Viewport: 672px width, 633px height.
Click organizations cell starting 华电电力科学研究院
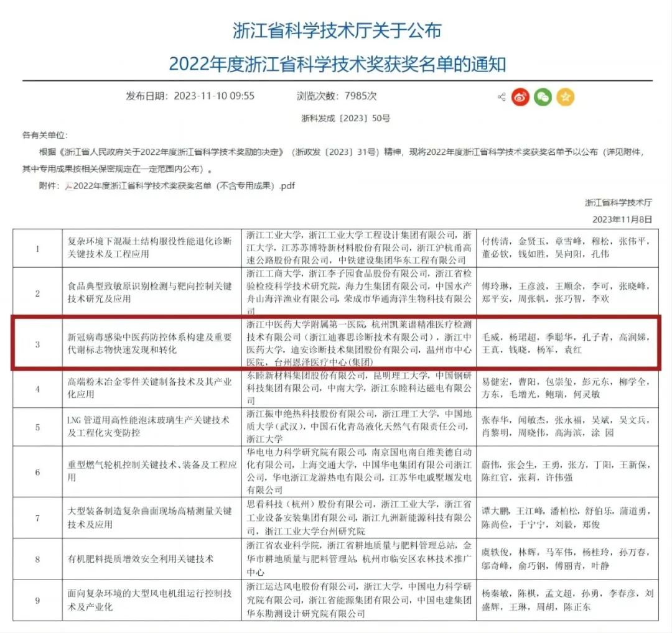(x=359, y=471)
